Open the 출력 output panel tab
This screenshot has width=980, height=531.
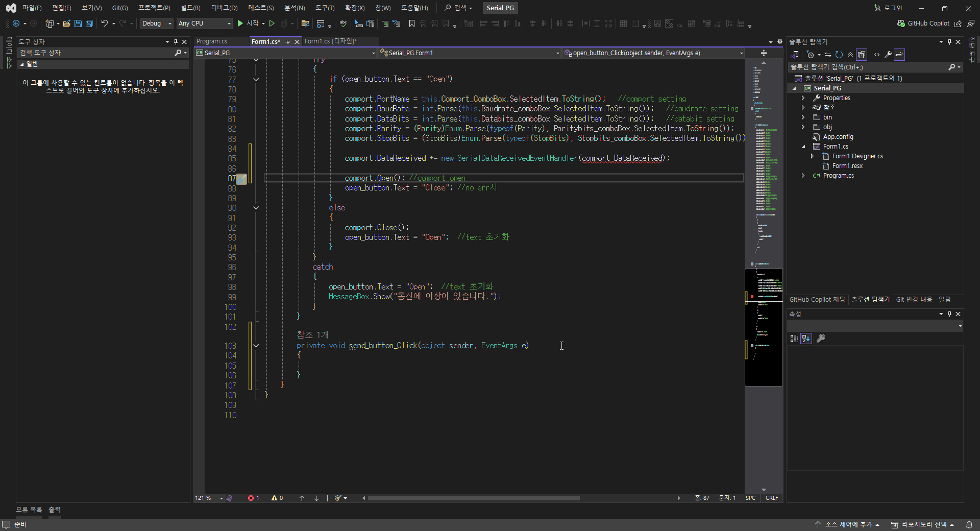[x=55, y=510]
